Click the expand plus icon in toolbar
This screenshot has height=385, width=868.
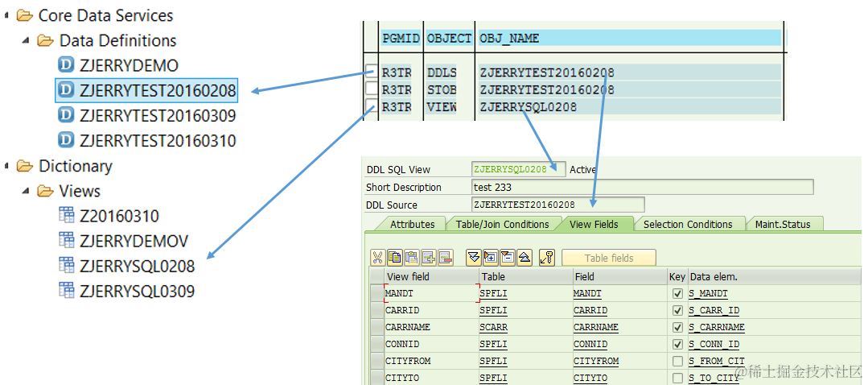[491, 257]
